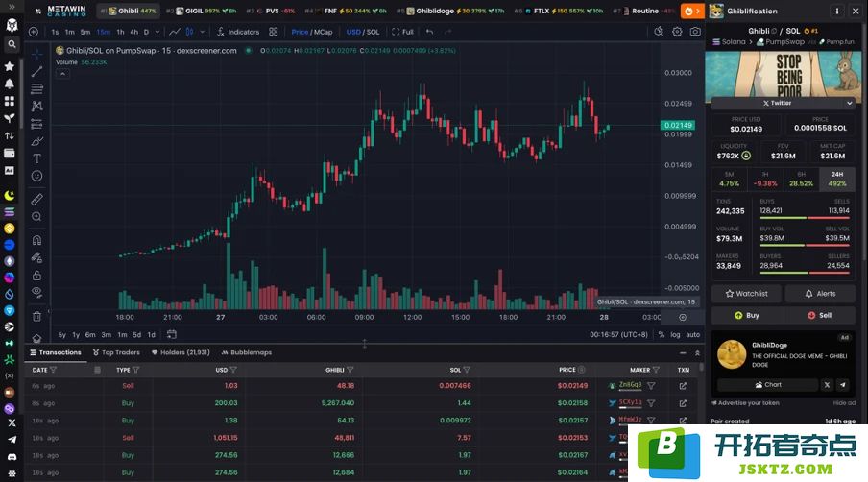Toggle USD / SOL quote currency
The image size is (868, 482).
pos(363,32)
